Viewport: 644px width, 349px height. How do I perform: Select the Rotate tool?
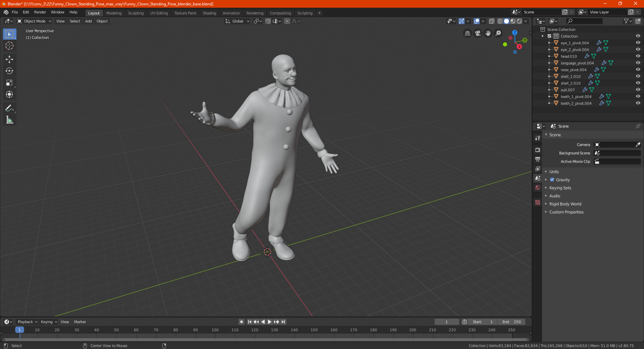pos(9,71)
